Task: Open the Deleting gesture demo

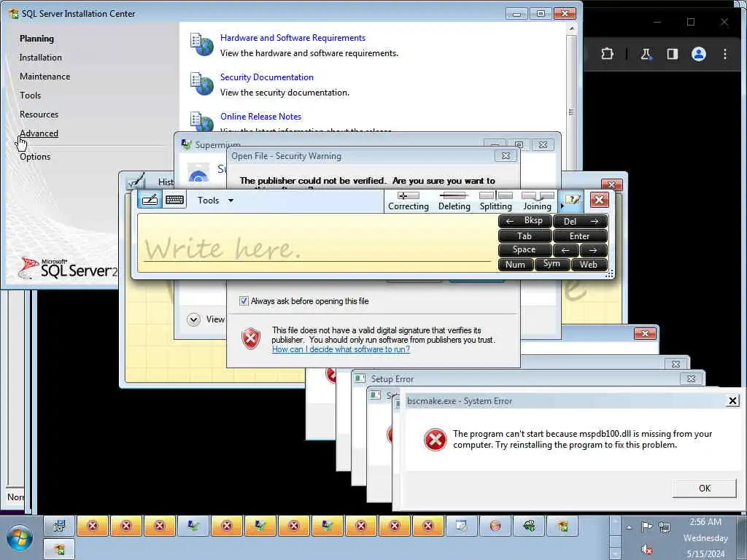Action: pyautogui.click(x=454, y=201)
